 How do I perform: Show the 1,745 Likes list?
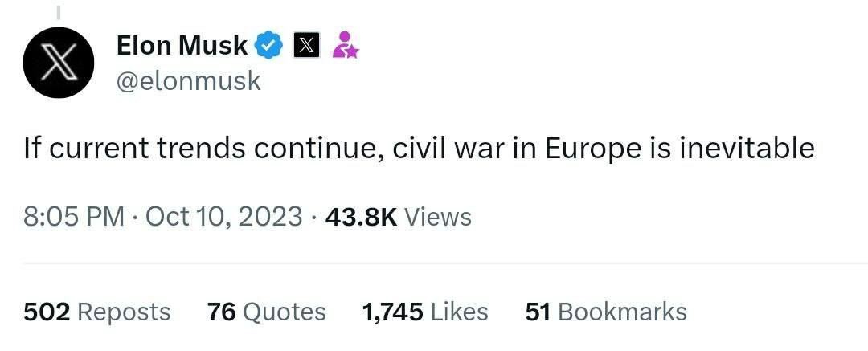(x=425, y=312)
